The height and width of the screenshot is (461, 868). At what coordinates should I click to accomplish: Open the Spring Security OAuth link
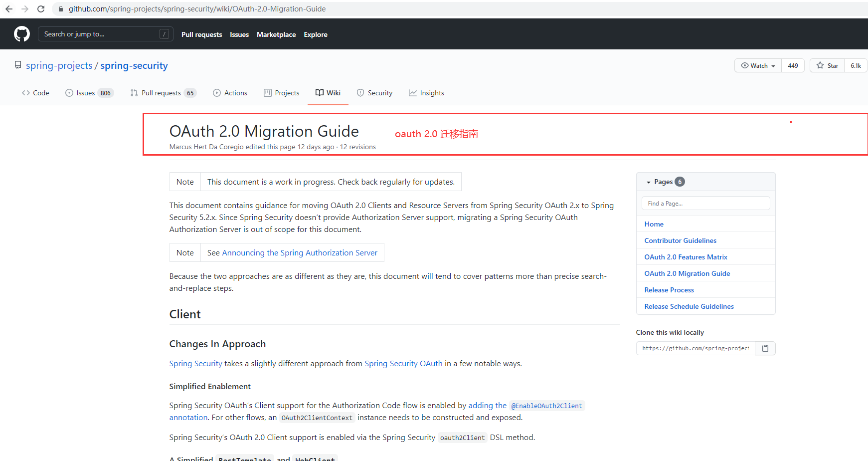click(403, 364)
